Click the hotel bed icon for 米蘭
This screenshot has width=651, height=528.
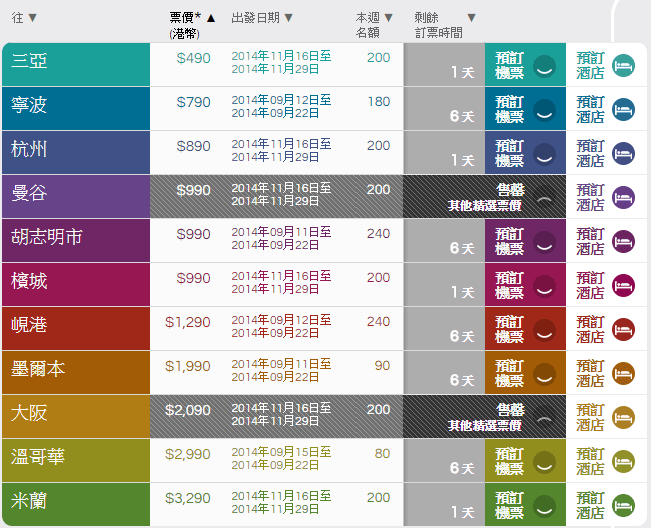[623, 505]
